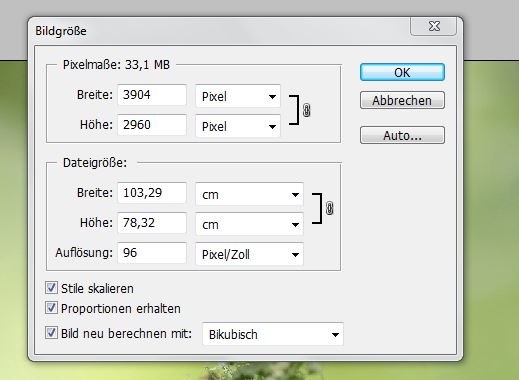Click the document height field 78,32
Screen dimensions: 519x380
(x=152, y=223)
